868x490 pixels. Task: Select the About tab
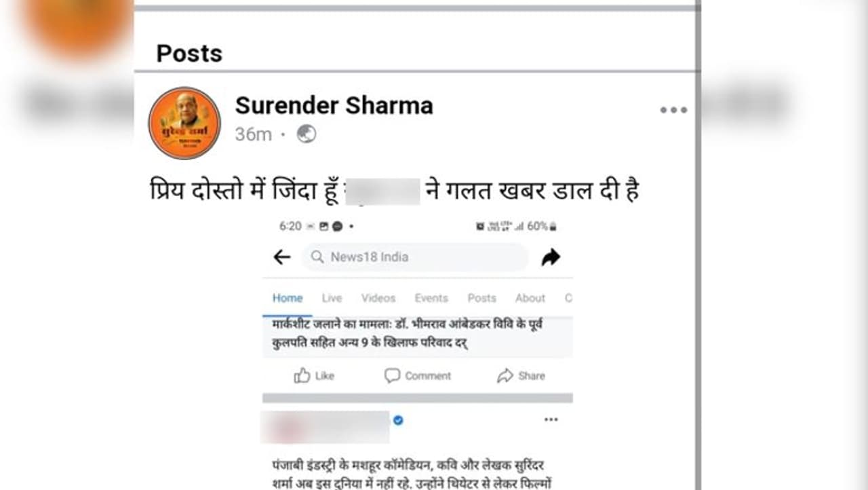tap(530, 298)
